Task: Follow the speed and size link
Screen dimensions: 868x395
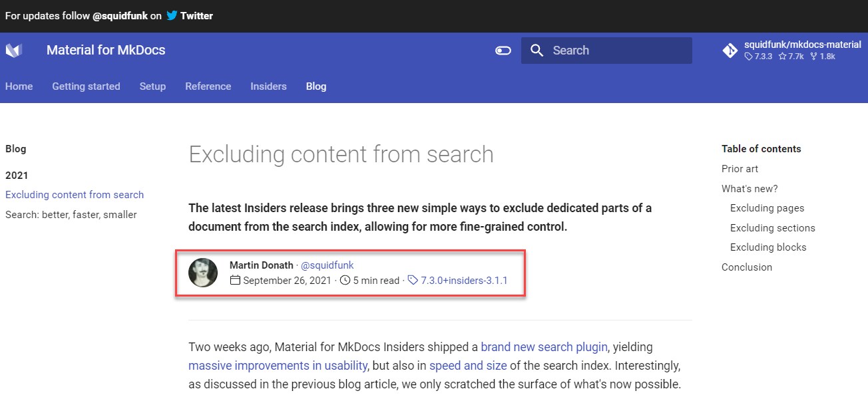Action: tap(468, 365)
